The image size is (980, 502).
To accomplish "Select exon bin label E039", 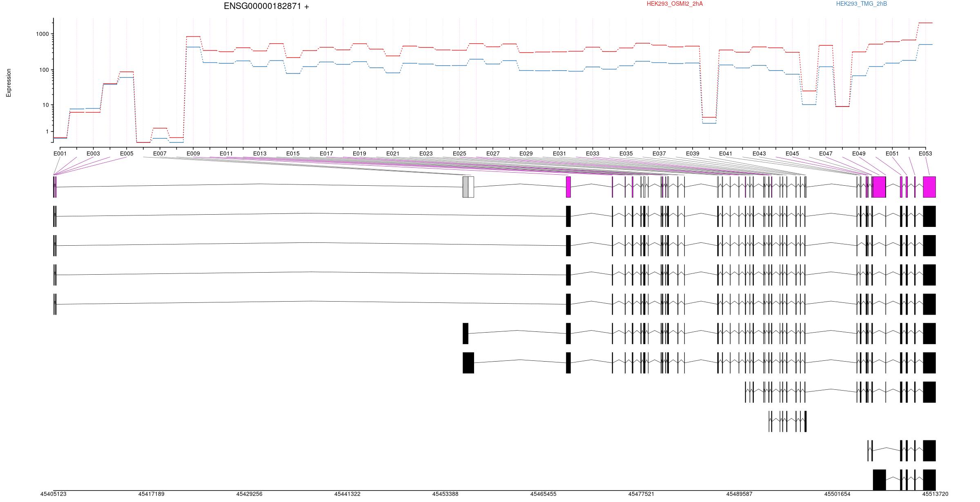I will tap(693, 153).
